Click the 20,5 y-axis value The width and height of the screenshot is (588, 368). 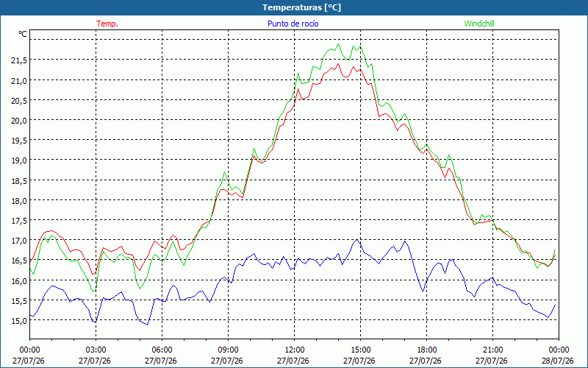coord(19,100)
